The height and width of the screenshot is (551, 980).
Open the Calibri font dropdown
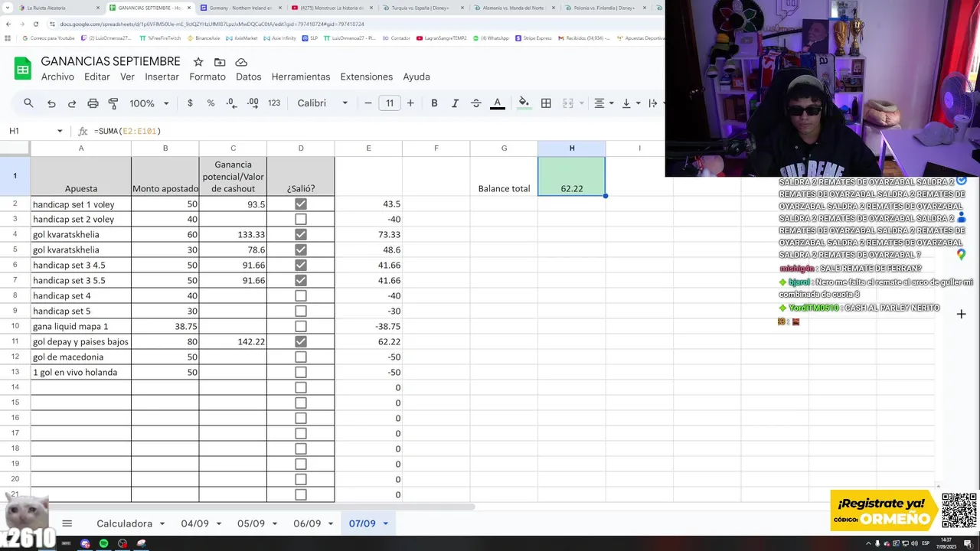(x=322, y=103)
